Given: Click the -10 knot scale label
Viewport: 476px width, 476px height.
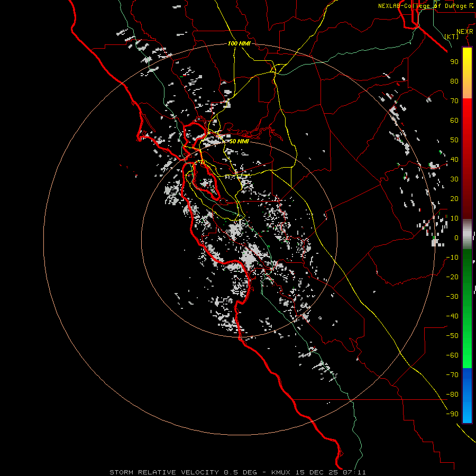Looking at the screenshot, I should pos(452,258).
